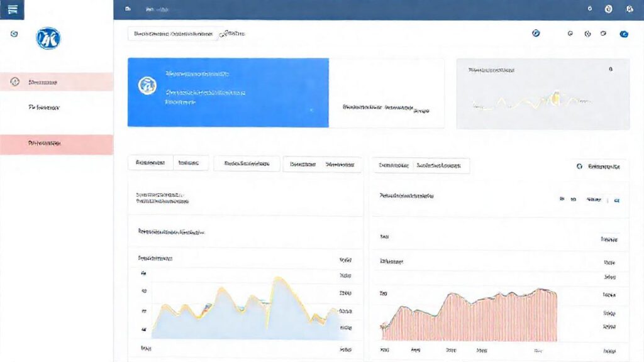Viewport: 644px width, 362px height.
Task: Open the hamburger menu in top-left corner
Action: click(13, 9)
